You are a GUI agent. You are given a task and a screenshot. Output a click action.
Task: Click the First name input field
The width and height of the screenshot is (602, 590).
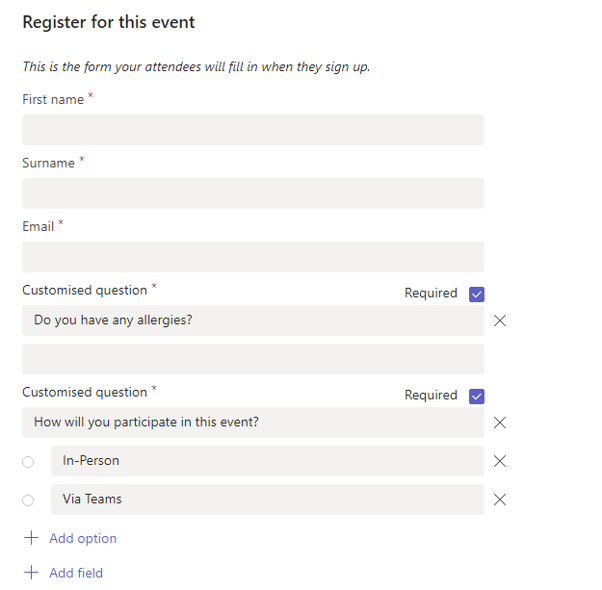[x=253, y=130]
